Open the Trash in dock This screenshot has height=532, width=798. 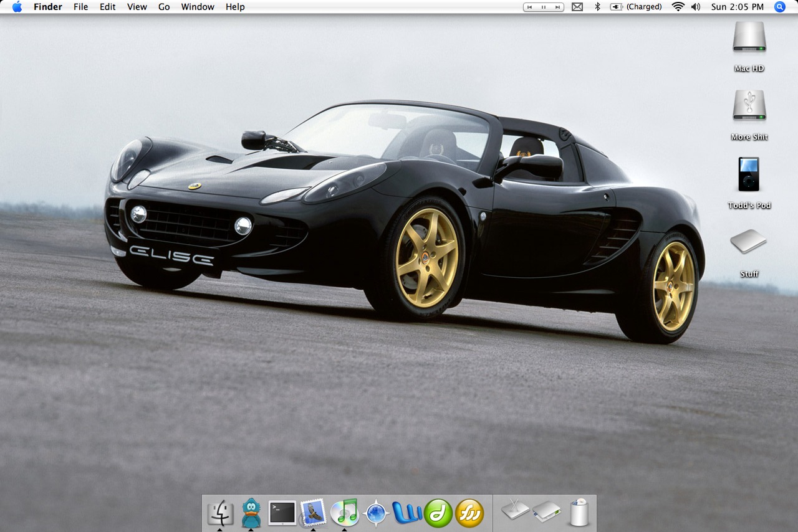pyautogui.click(x=579, y=513)
